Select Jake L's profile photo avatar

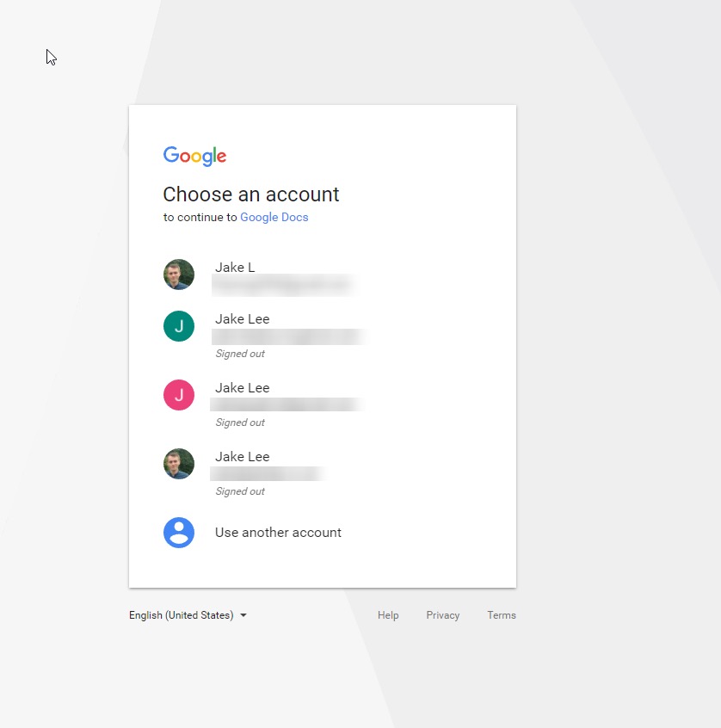[x=179, y=275]
